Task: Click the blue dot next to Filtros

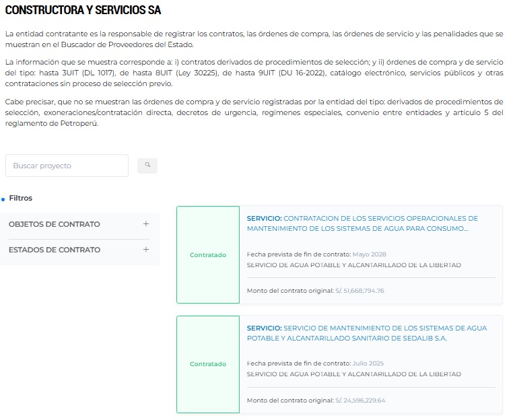Action: pos(3,199)
